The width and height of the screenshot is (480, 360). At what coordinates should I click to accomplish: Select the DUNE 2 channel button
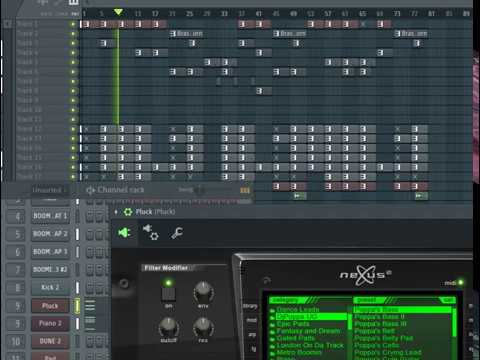click(x=50, y=341)
